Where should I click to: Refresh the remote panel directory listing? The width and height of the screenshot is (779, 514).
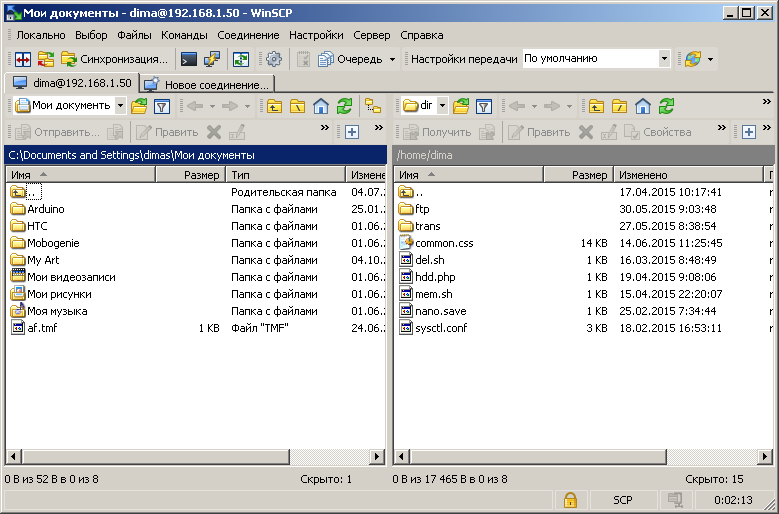pos(667,106)
